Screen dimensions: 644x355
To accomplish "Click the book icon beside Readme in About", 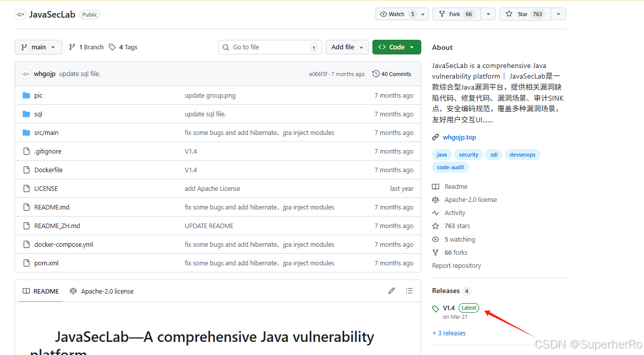I will click(436, 186).
